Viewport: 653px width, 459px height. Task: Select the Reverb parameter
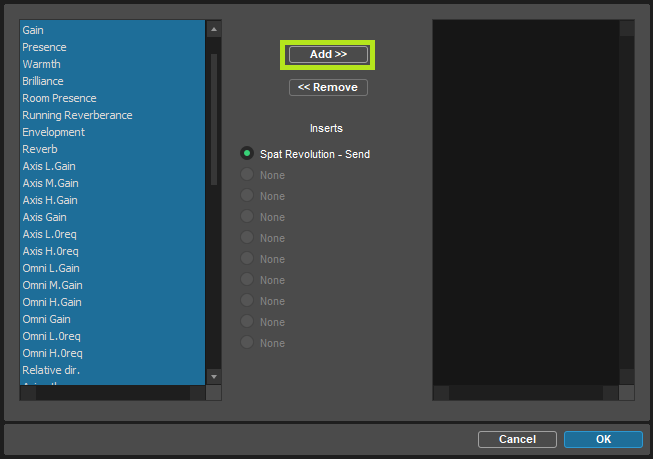click(x=40, y=150)
